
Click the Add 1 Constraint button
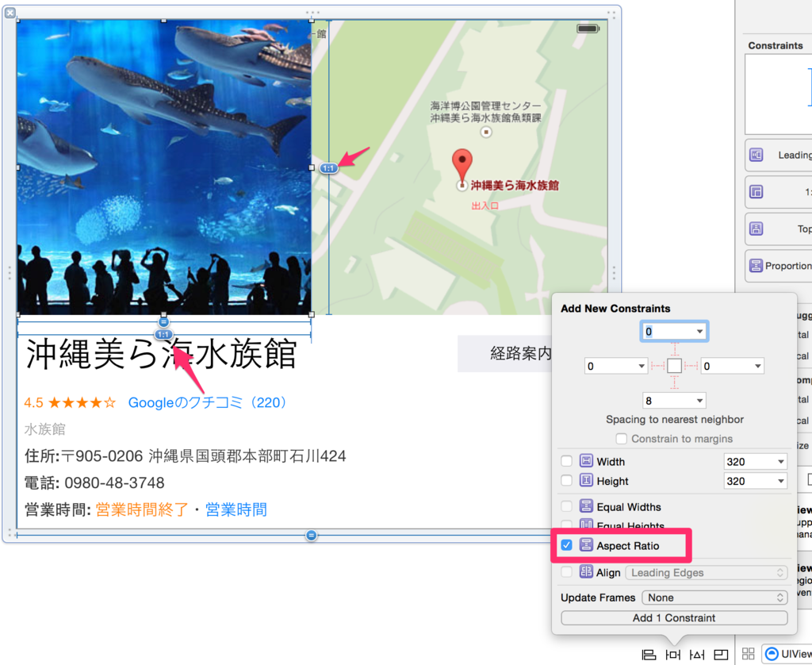pyautogui.click(x=674, y=618)
